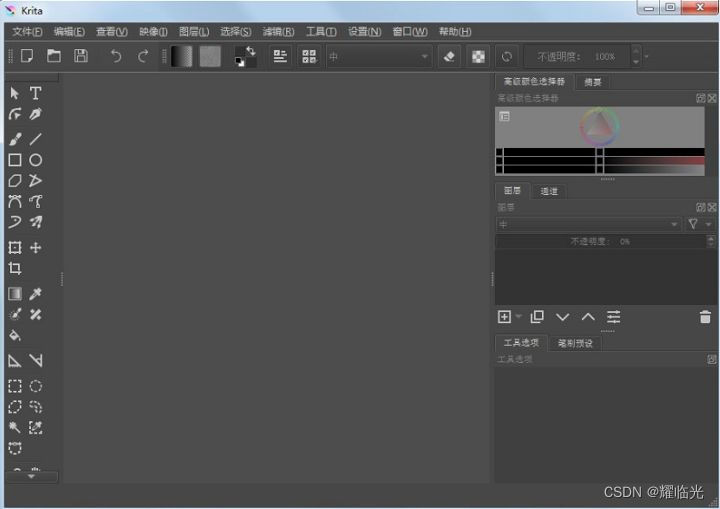Select the Color Picker eyedropper tool

35,294
